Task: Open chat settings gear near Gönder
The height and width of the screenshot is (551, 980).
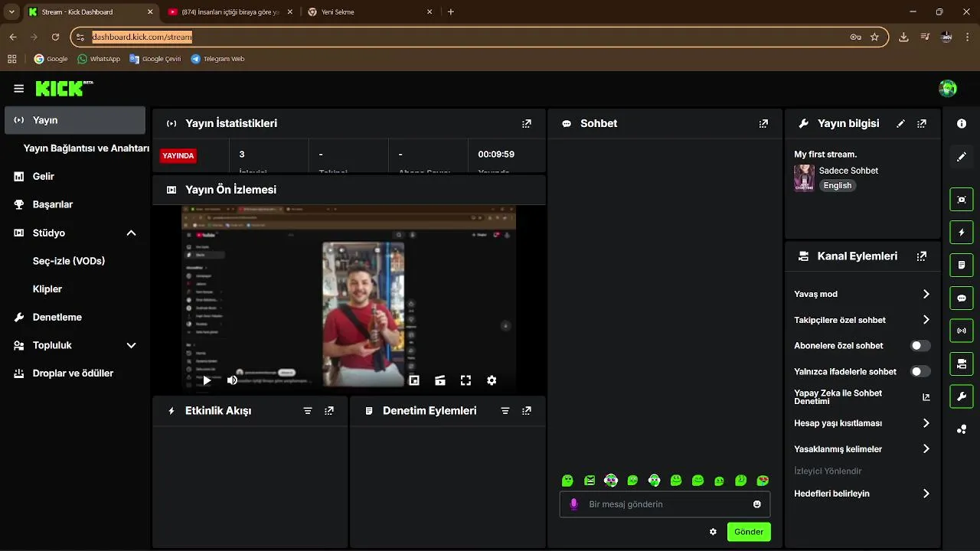Action: [713, 532]
